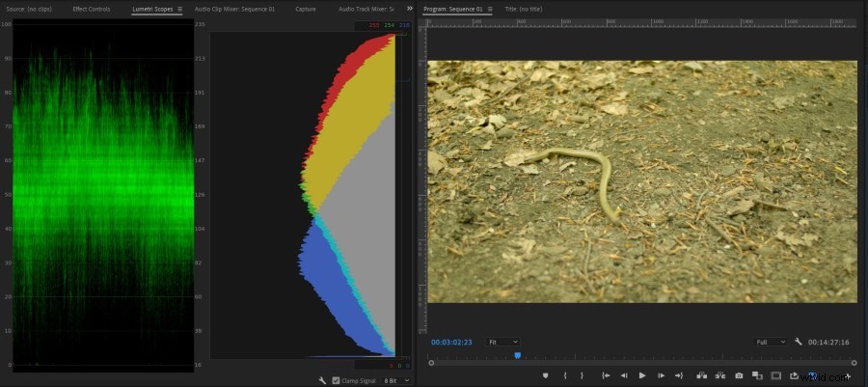Open Program panel hamburger menu
This screenshot has height=387, width=868.
pyautogui.click(x=490, y=10)
